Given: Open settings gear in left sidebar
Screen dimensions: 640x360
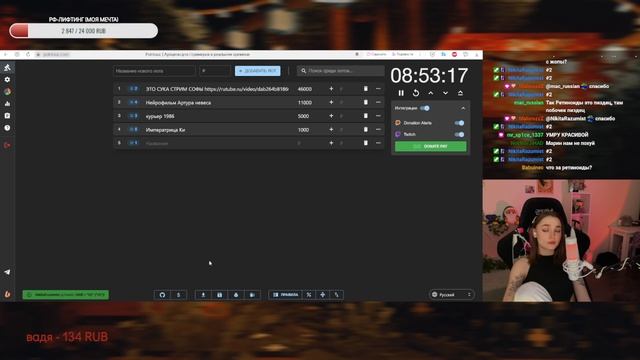Looking at the screenshot, I should 7,80.
